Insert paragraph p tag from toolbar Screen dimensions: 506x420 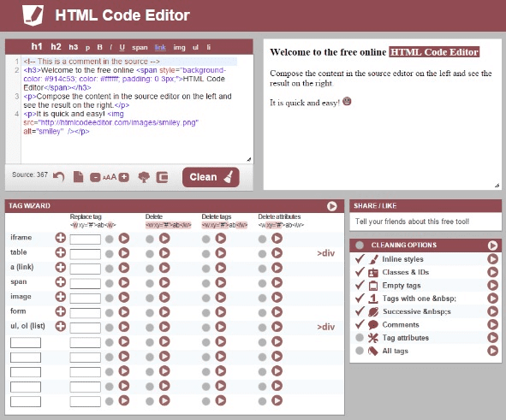pyautogui.click(x=87, y=48)
